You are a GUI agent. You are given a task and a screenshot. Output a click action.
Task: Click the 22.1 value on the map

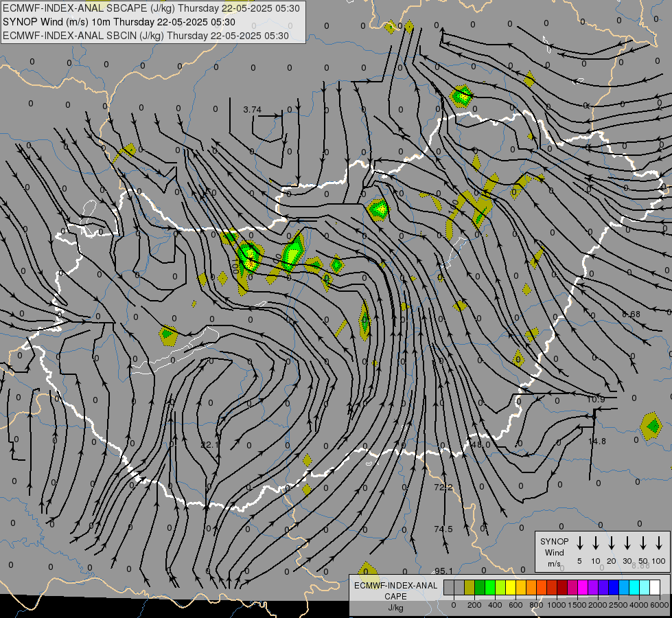point(209,445)
